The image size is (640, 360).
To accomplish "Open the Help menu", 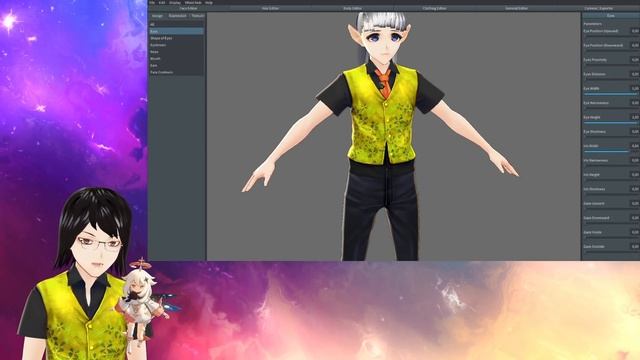I will (209, 2).
